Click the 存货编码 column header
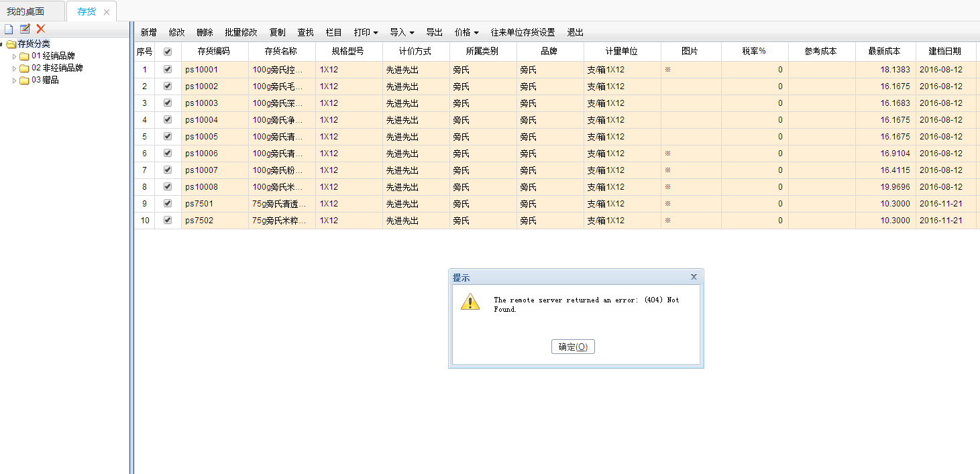This screenshot has height=474, width=980. tap(215, 52)
